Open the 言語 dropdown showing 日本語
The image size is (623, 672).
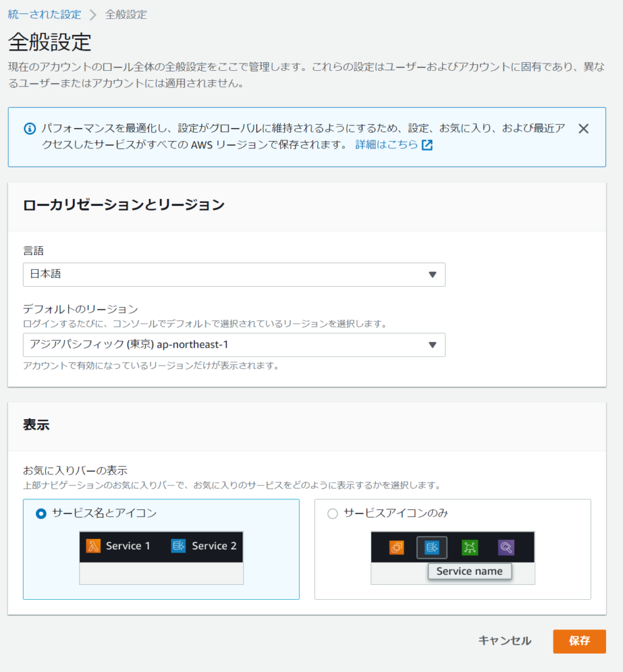pyautogui.click(x=234, y=275)
